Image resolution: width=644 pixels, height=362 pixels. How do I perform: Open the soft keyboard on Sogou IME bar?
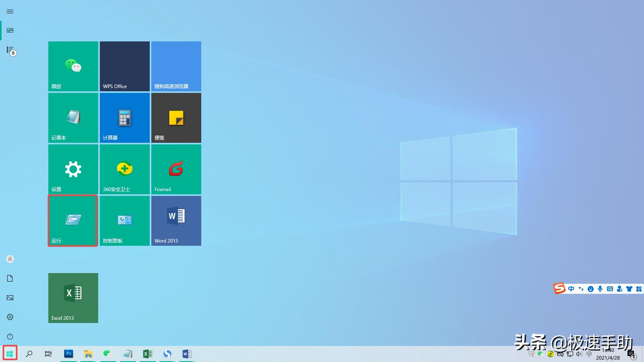coord(610,289)
